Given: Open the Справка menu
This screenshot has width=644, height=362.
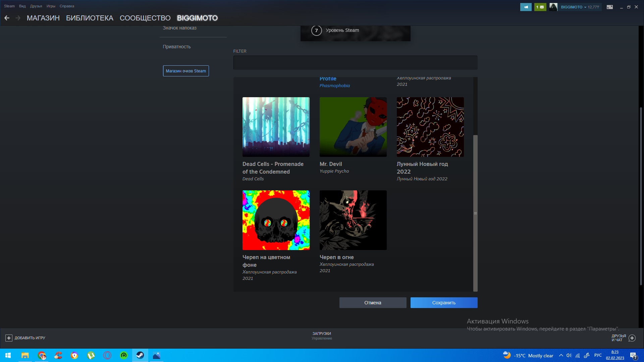Looking at the screenshot, I should point(67,6).
